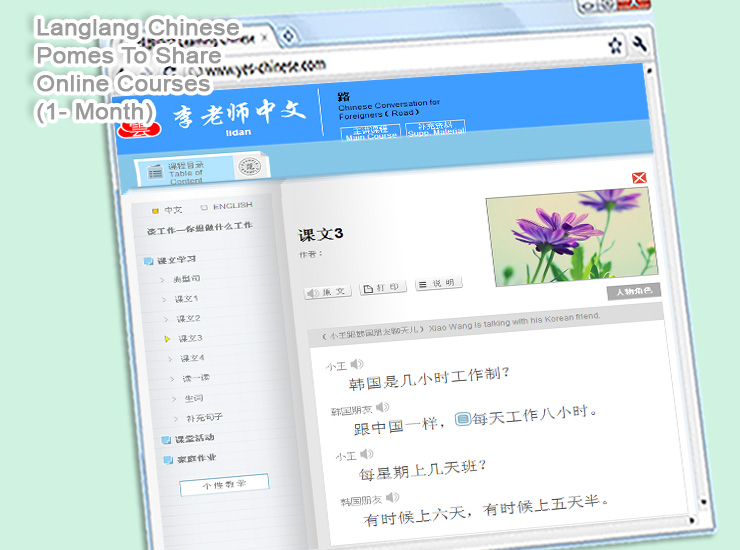
Task: Click the bookmark star icon in the browser toolbar
Action: (x=615, y=45)
